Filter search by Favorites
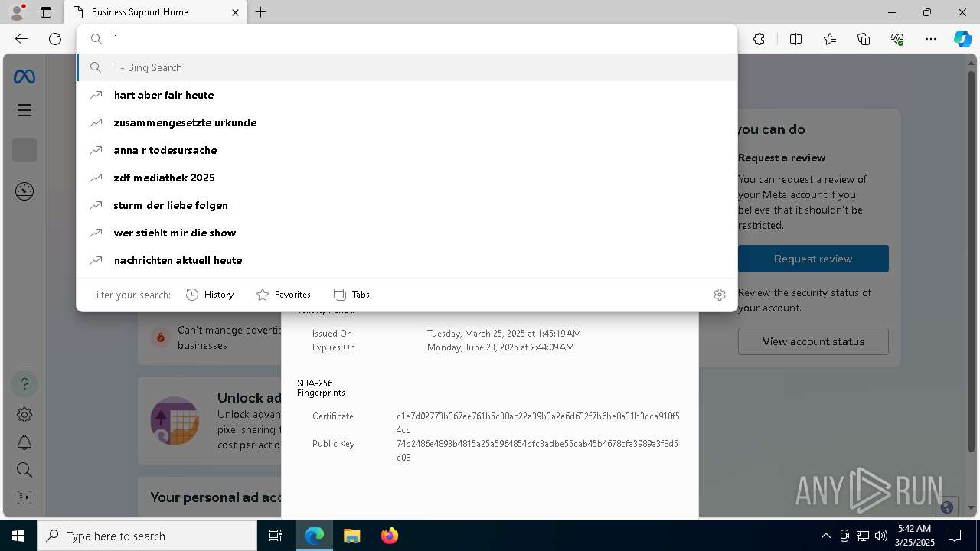Screen dimensions: 980x551 click(283, 295)
